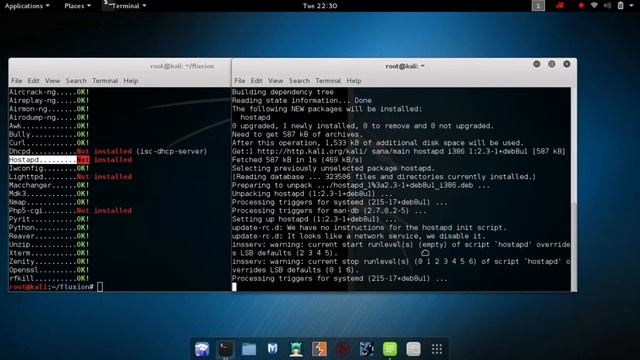
Task: Open the Applications menu
Action: (27, 6)
